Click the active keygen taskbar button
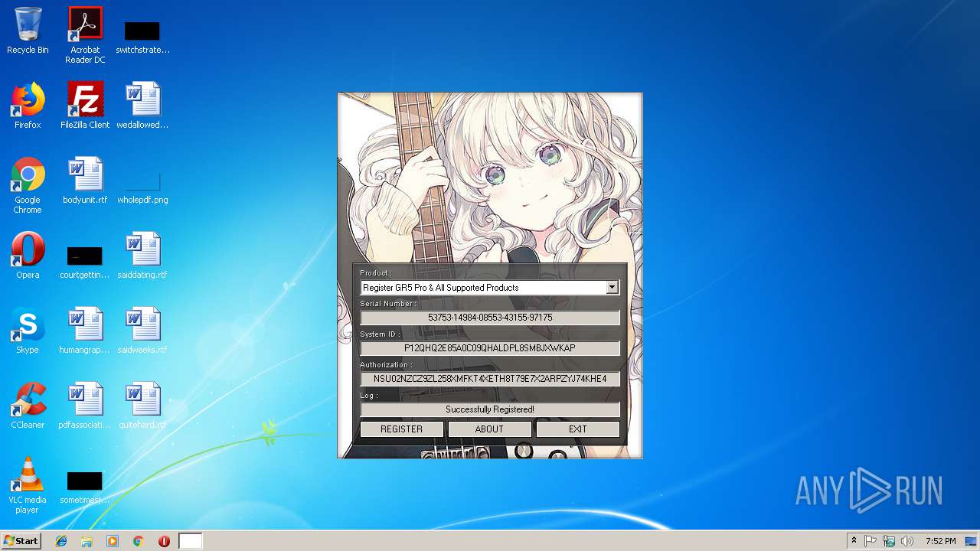Image resolution: width=980 pixels, height=551 pixels. pyautogui.click(x=191, y=541)
